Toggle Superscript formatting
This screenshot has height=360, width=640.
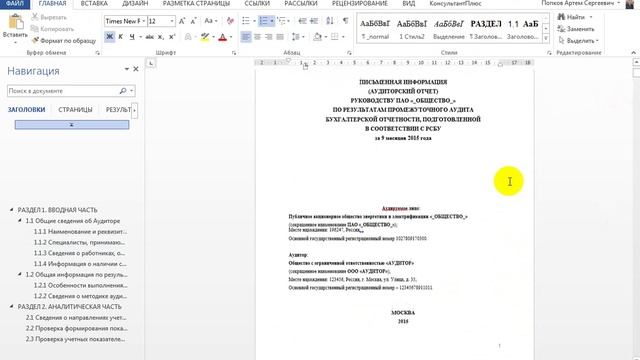tap(172, 37)
